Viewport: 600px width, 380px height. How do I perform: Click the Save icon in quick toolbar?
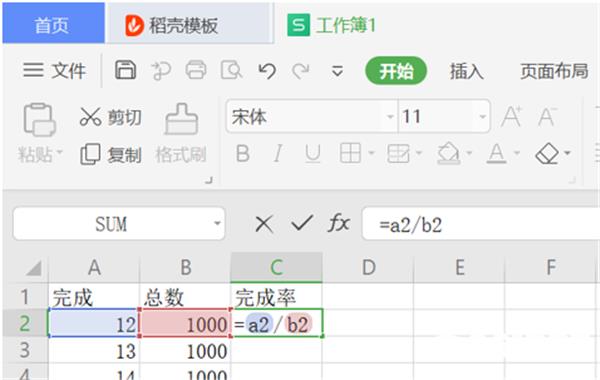pos(126,70)
